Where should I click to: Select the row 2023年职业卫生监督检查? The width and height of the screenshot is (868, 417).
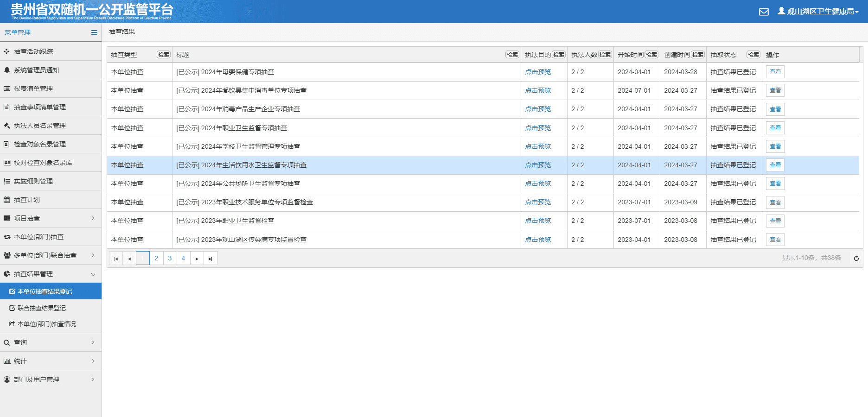click(483, 221)
